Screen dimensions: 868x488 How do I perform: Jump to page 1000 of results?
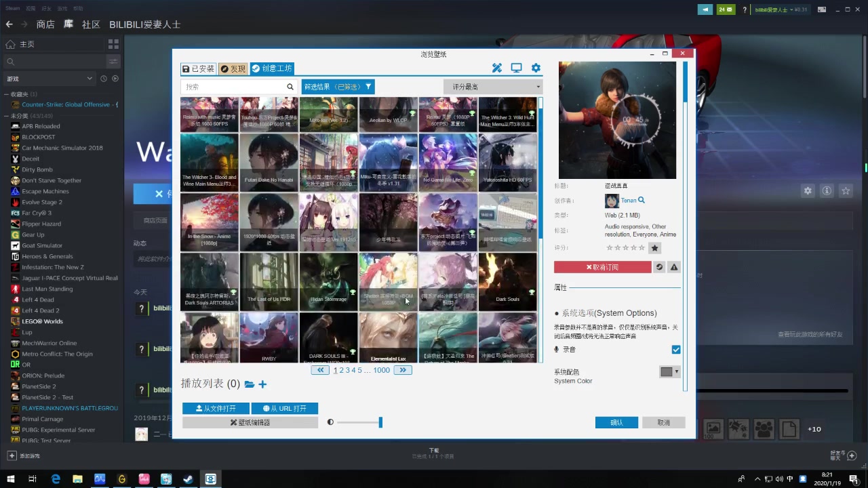tap(381, 370)
